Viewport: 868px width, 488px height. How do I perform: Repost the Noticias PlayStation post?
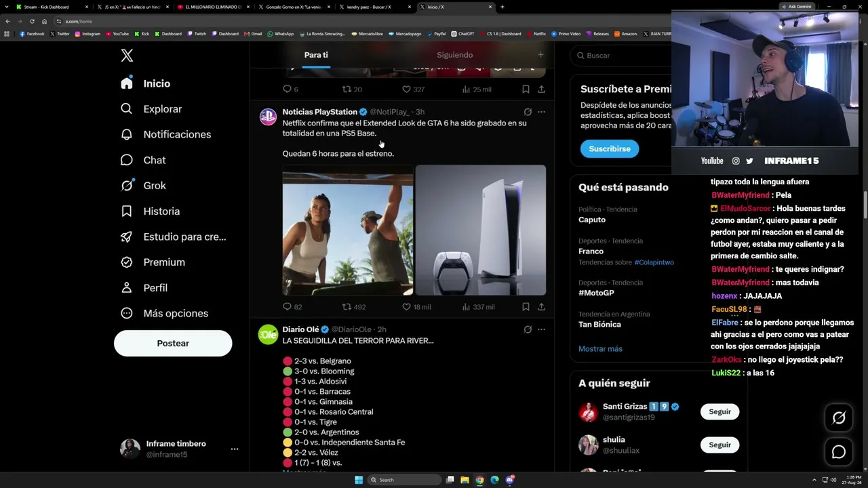(x=347, y=307)
